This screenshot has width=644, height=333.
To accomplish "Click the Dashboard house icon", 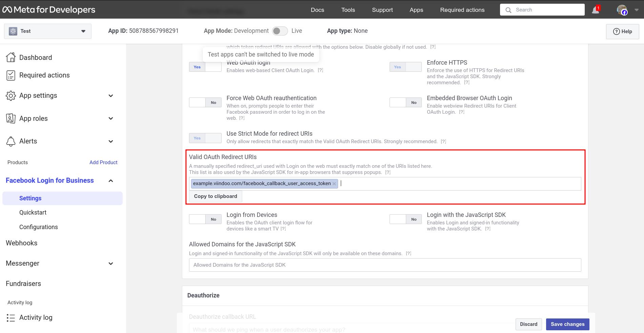I will (11, 58).
